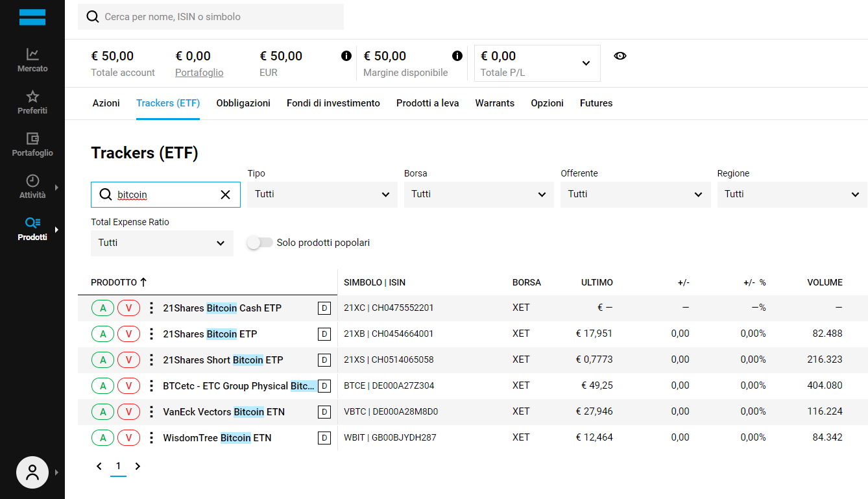This screenshot has width=868, height=499.
Task: Sort by the PRODOTTO column header
Action: click(119, 282)
